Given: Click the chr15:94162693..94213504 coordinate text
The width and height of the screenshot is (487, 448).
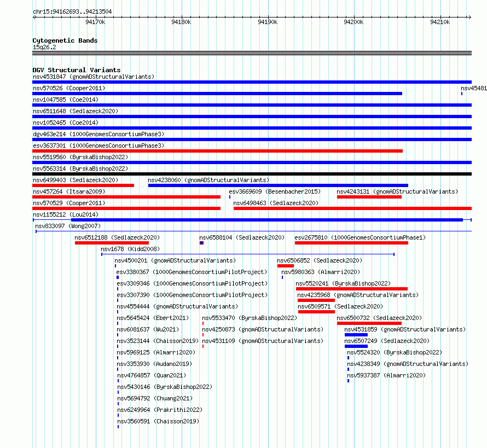Looking at the screenshot, I should point(72,12).
